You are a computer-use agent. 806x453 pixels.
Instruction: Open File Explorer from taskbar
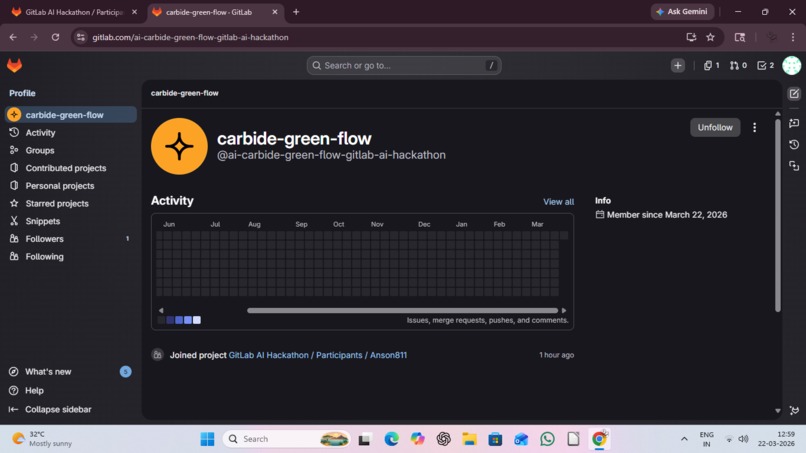point(469,439)
